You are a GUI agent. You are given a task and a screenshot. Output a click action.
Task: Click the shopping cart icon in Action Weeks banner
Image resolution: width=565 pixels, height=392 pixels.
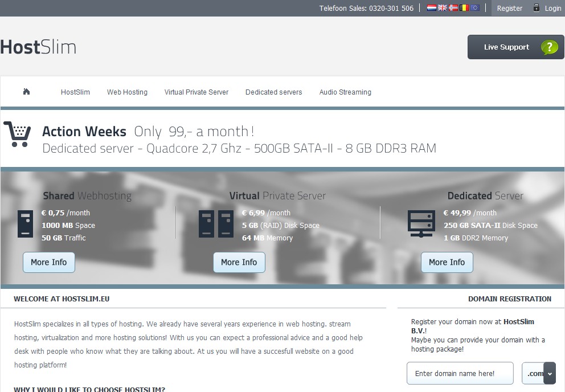click(17, 134)
